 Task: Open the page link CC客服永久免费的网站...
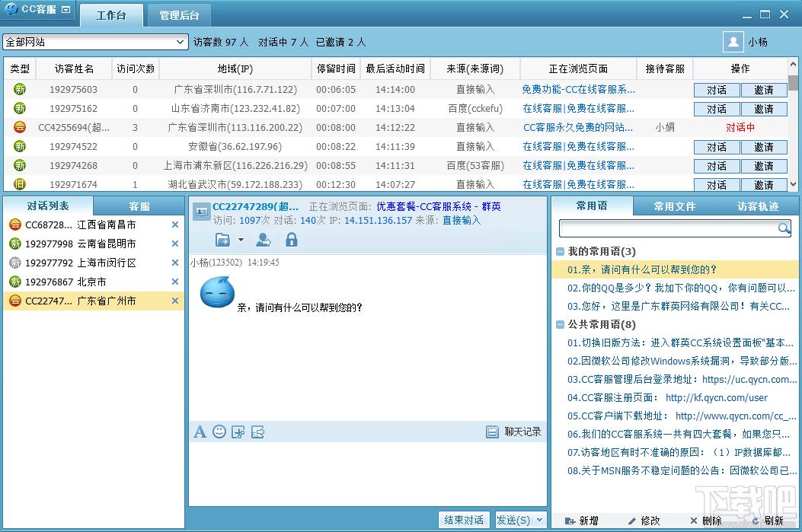[578, 127]
